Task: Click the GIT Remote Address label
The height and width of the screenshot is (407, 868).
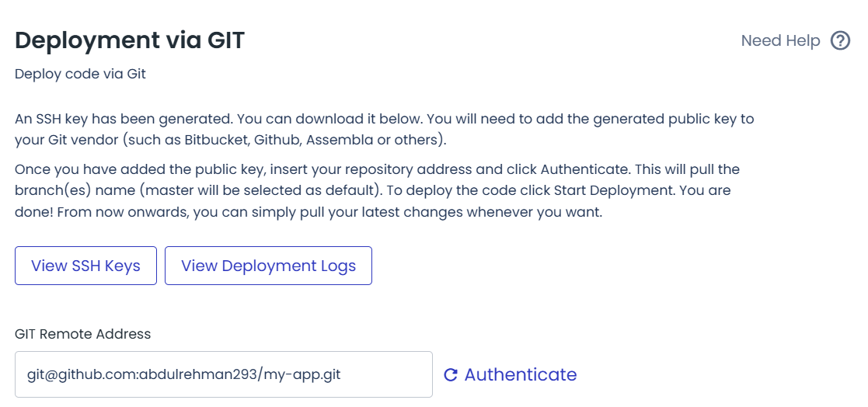Action: (82, 334)
